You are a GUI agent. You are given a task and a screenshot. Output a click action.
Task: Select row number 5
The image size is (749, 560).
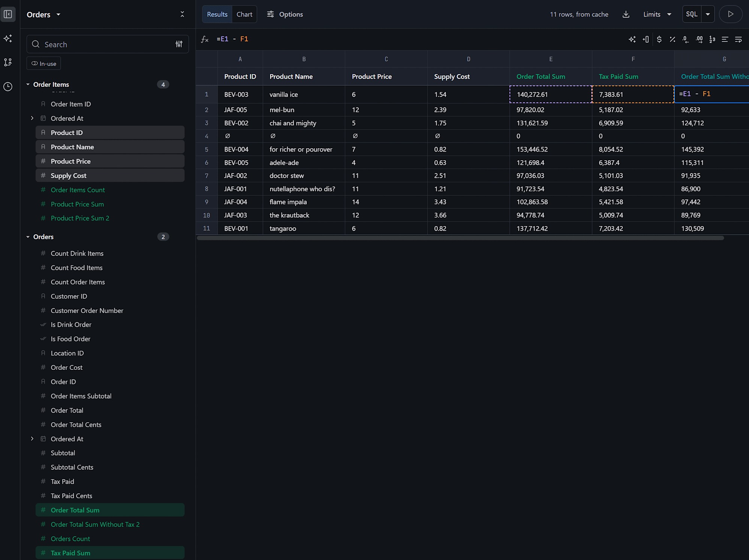tap(206, 149)
